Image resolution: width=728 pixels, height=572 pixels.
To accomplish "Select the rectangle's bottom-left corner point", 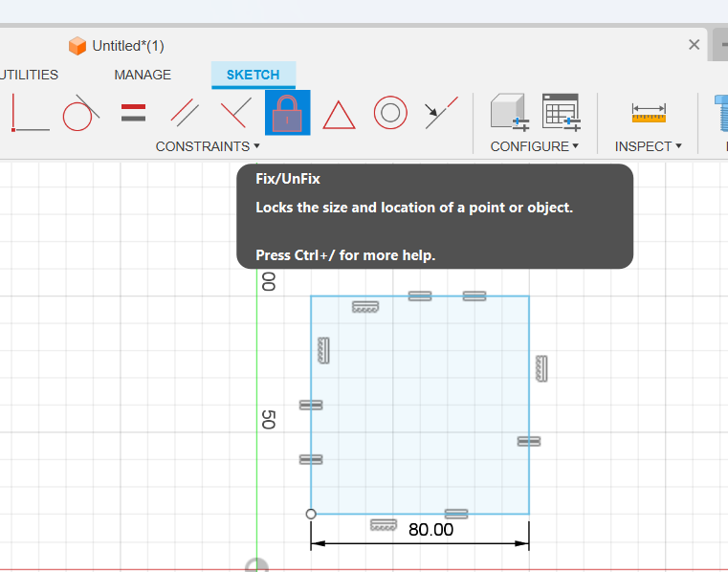I will [x=311, y=514].
